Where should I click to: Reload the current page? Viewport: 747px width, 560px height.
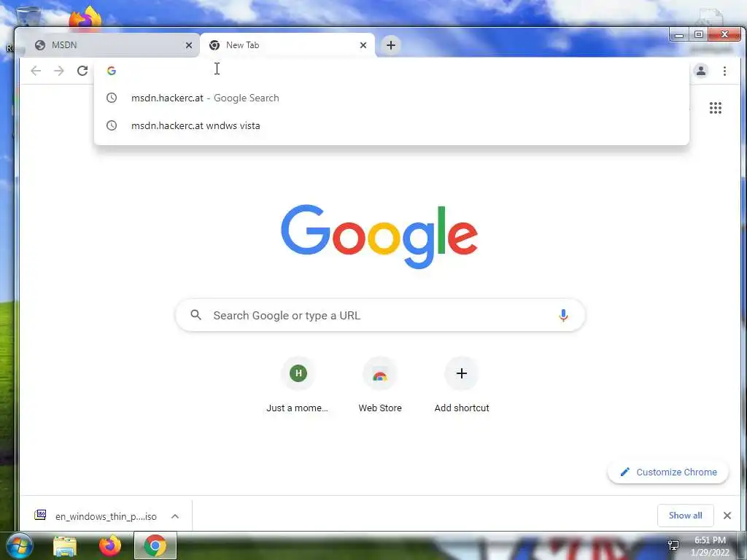click(82, 71)
